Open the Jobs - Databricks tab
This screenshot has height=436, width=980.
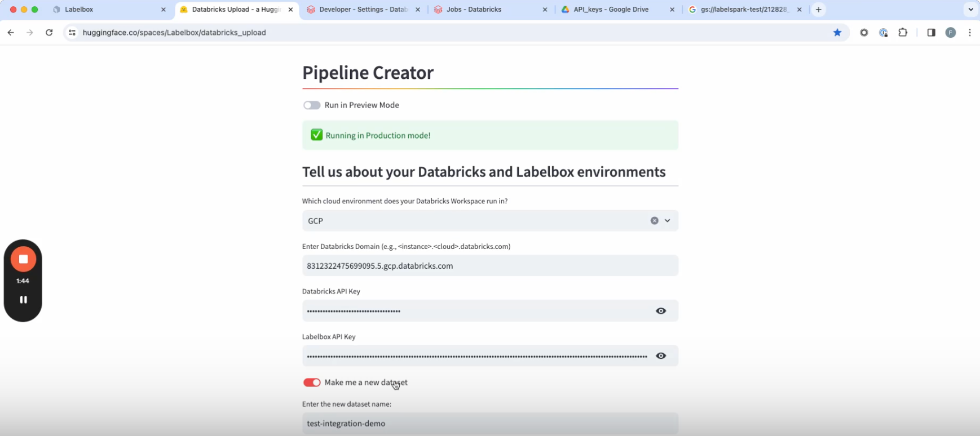pyautogui.click(x=491, y=10)
